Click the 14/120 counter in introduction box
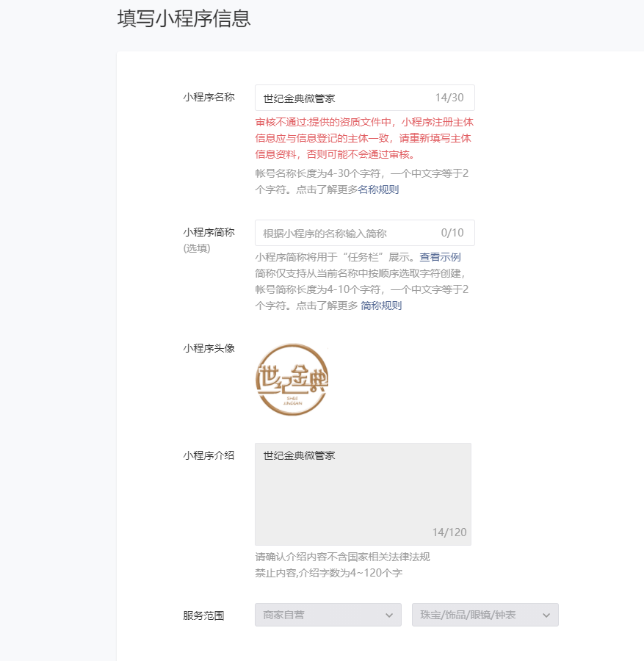The width and height of the screenshot is (644, 661). (x=449, y=532)
